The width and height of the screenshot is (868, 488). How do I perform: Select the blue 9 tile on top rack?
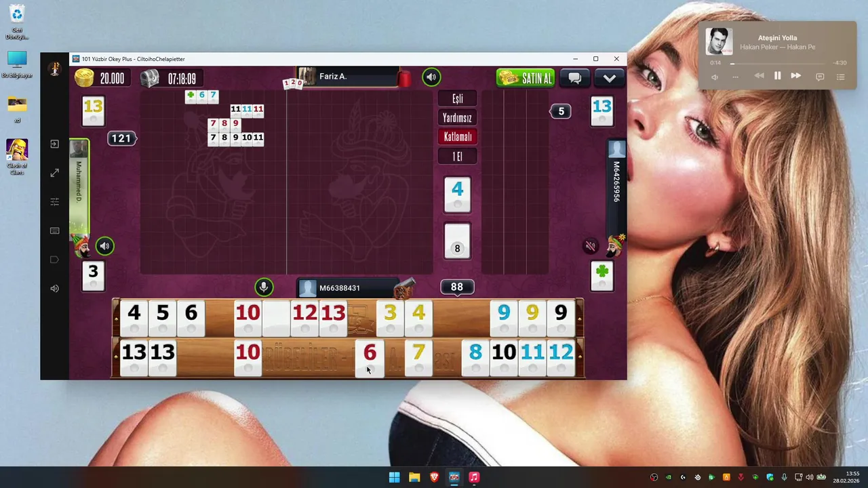[x=504, y=319]
